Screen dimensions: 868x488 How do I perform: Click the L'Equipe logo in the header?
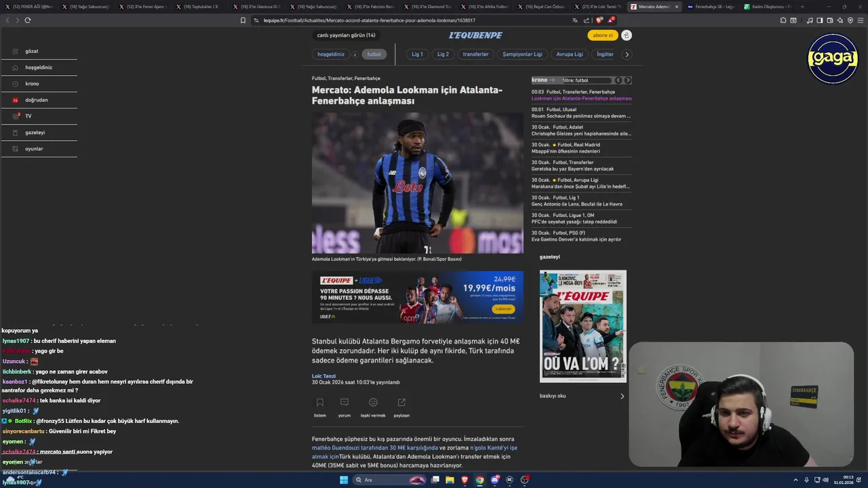pyautogui.click(x=475, y=35)
